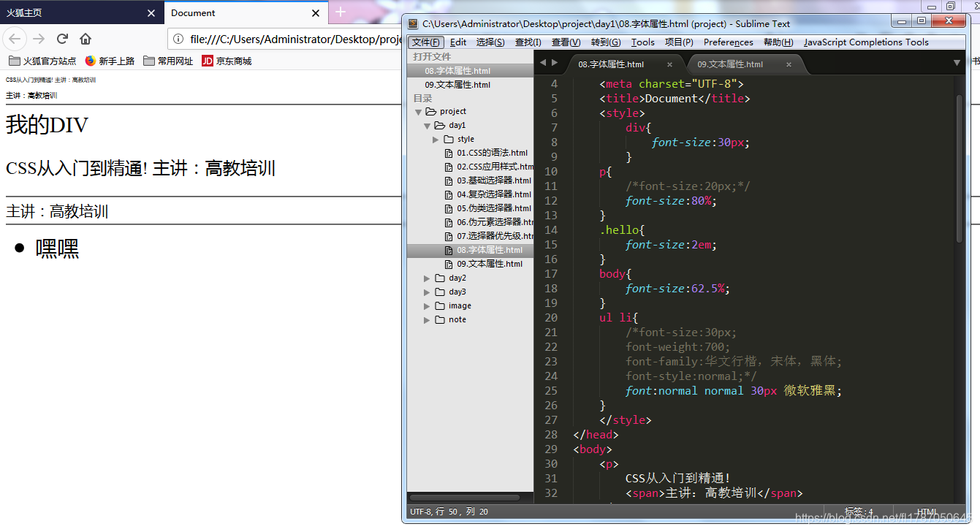
Task: Expand the day2 folder
Action: click(x=427, y=278)
